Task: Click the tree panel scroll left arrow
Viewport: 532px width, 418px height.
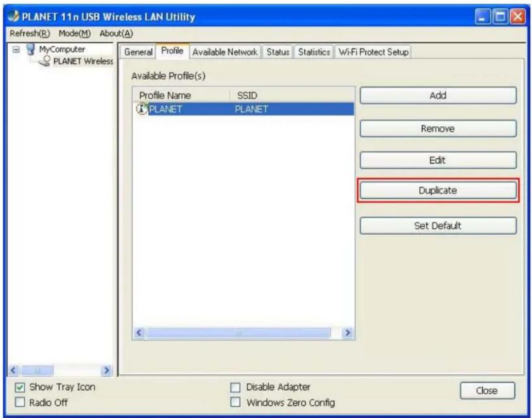Action: click(13, 370)
